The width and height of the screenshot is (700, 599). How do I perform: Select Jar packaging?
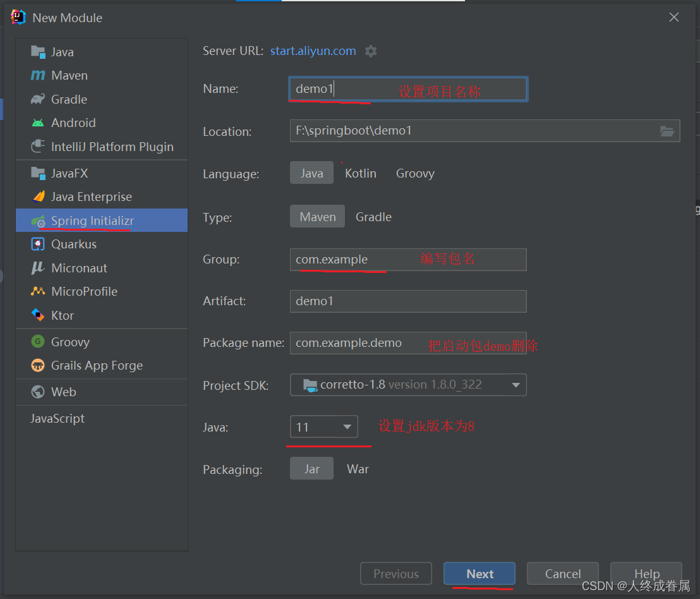click(311, 469)
